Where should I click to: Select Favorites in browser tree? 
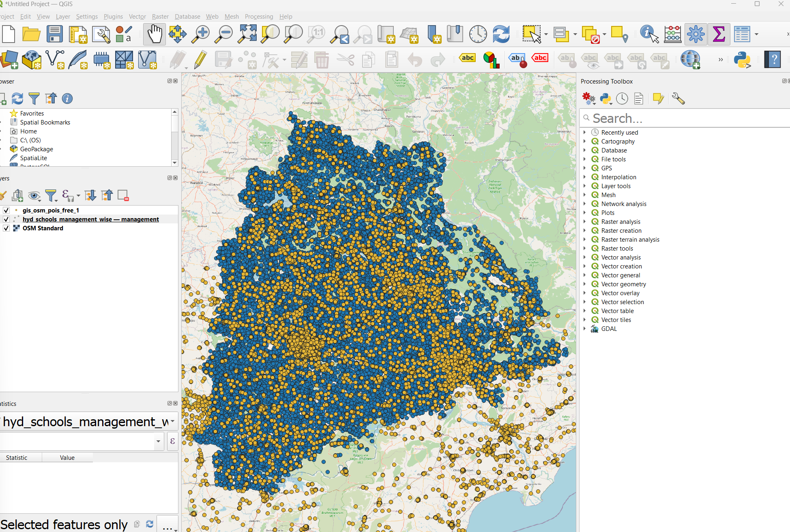point(32,114)
